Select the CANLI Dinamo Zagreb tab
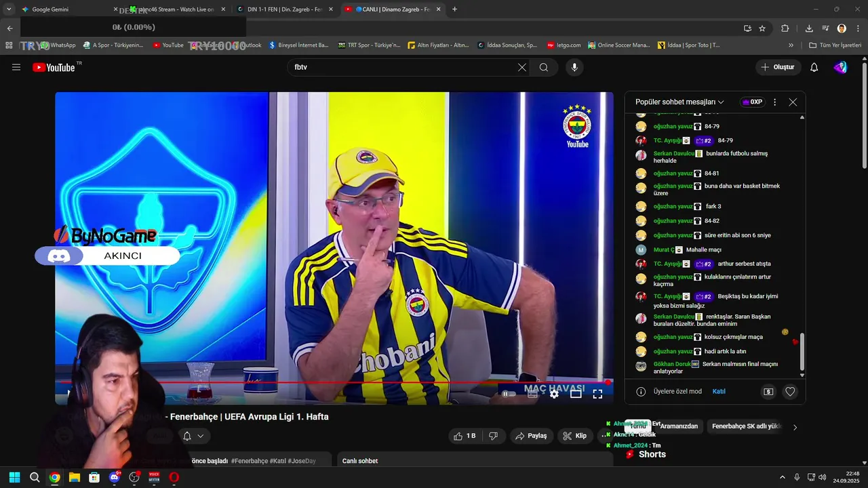 393,9
